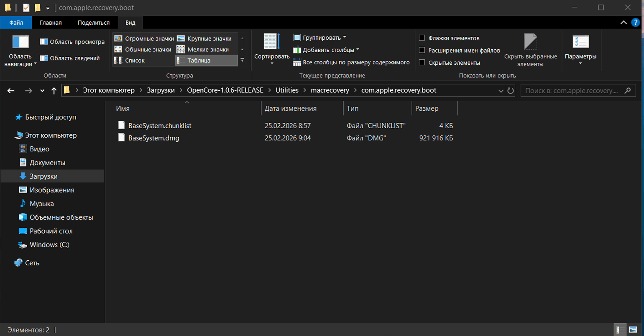Switch to large thumbnails view in status bar

pyautogui.click(x=633, y=330)
